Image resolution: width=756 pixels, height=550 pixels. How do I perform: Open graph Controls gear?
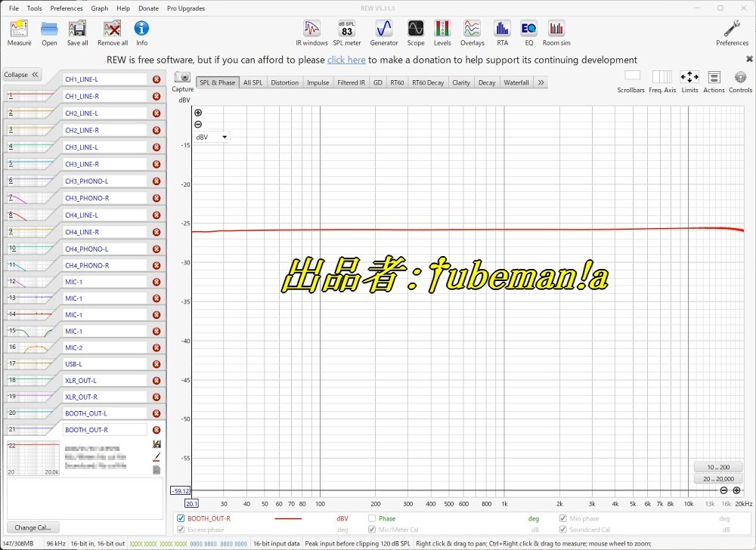tap(740, 76)
